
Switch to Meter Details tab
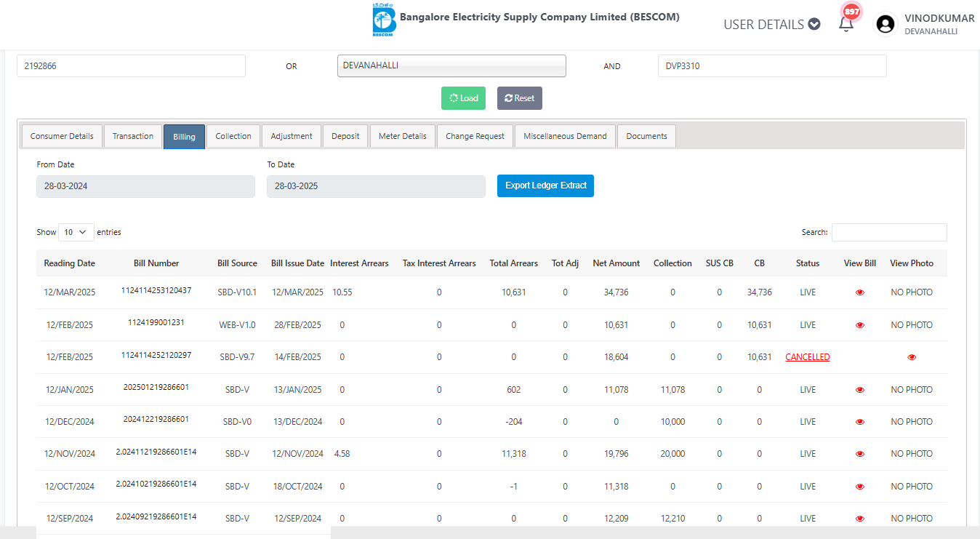pyautogui.click(x=403, y=136)
